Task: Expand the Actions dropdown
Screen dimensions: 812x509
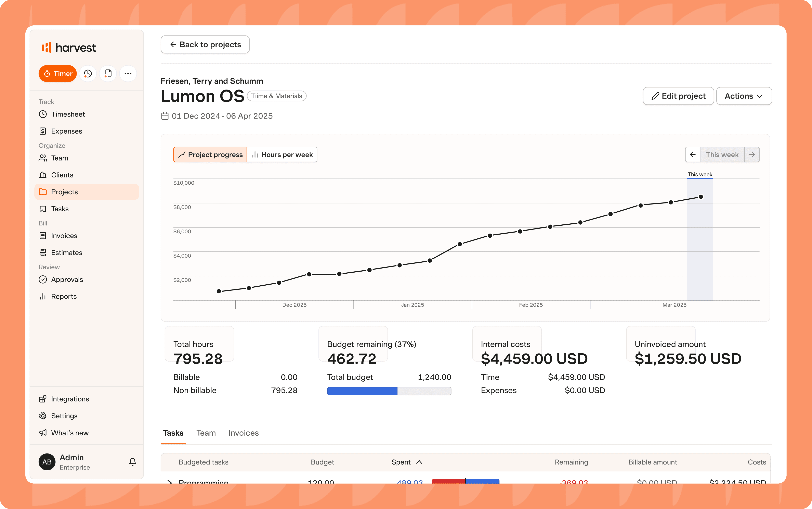Action: (x=744, y=96)
